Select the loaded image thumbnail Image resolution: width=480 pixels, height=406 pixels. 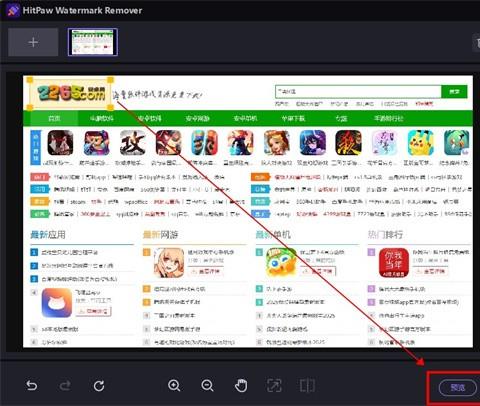coord(93,42)
